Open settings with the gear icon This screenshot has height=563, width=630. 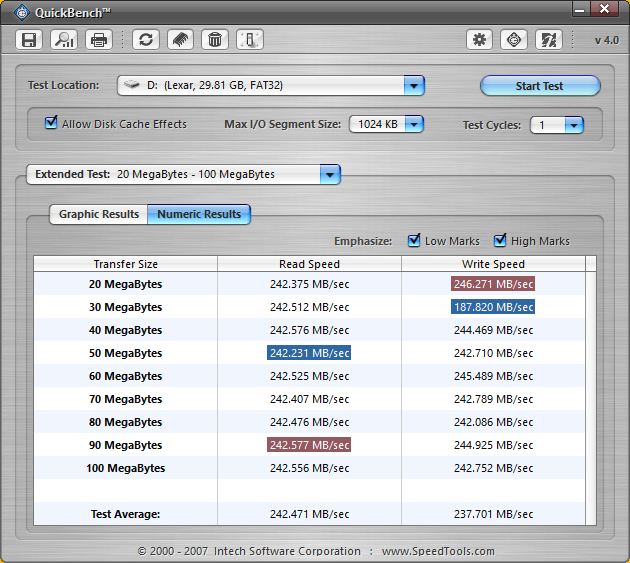click(480, 40)
